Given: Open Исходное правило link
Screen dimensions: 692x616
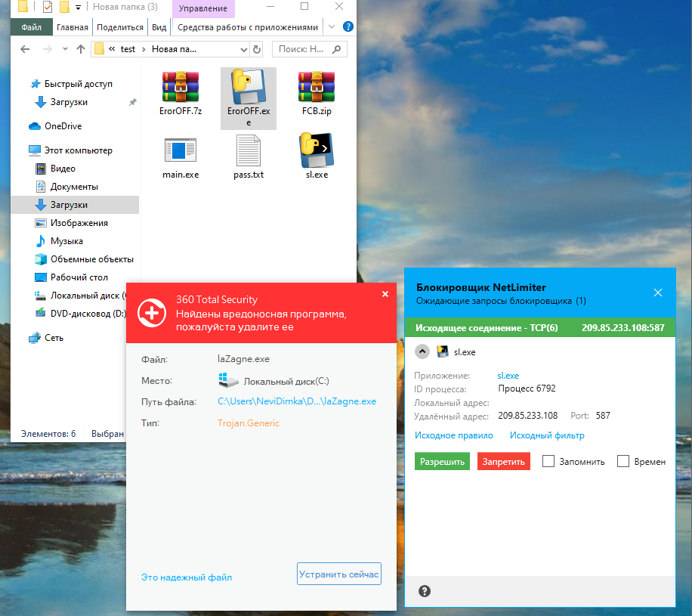Looking at the screenshot, I should click(454, 435).
